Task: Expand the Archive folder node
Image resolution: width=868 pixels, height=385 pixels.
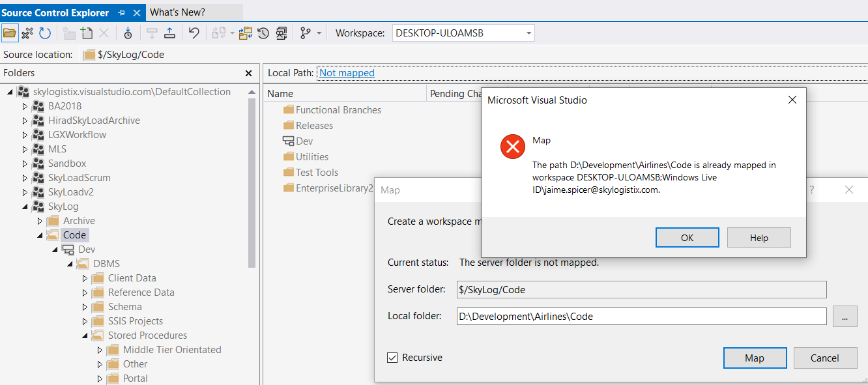Action: click(x=40, y=221)
